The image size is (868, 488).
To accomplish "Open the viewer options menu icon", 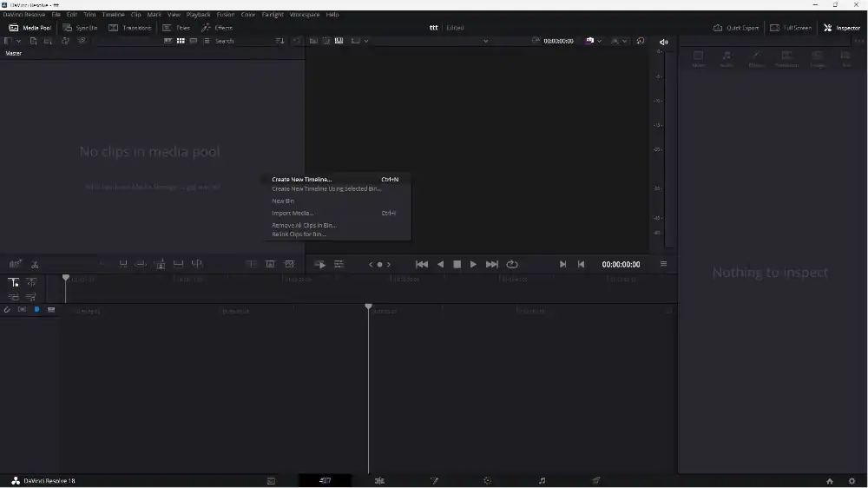I will [663, 264].
